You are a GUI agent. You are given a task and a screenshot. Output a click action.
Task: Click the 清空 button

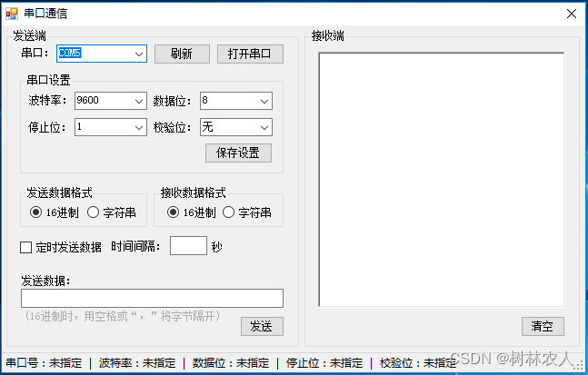point(543,326)
